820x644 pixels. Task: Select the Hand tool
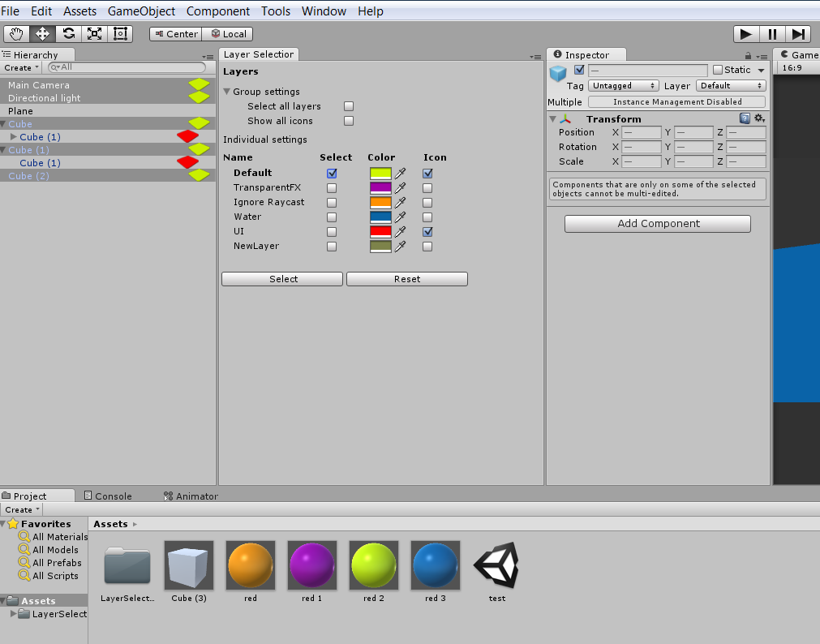click(x=16, y=34)
